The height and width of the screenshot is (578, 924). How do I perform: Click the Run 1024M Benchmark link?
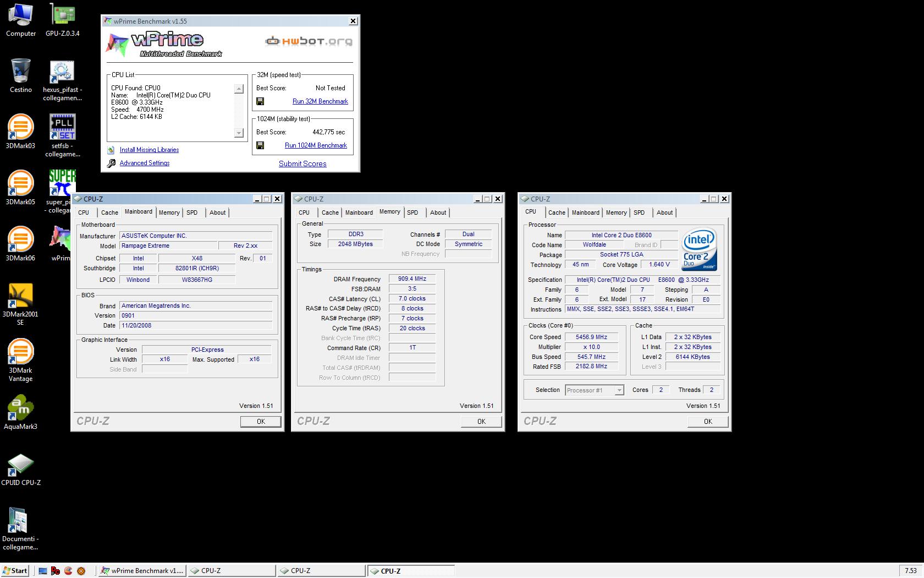click(316, 145)
